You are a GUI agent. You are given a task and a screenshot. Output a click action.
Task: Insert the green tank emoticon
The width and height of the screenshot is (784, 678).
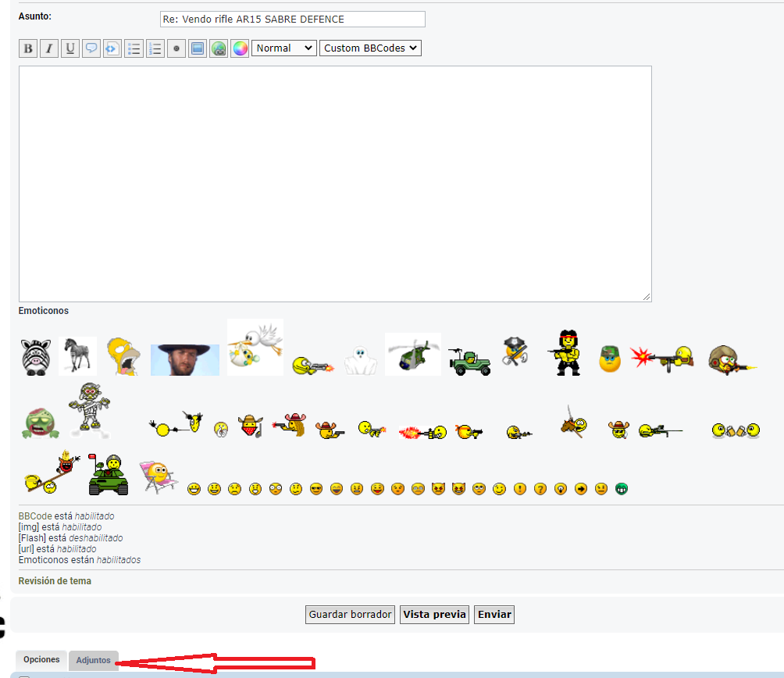(108, 475)
